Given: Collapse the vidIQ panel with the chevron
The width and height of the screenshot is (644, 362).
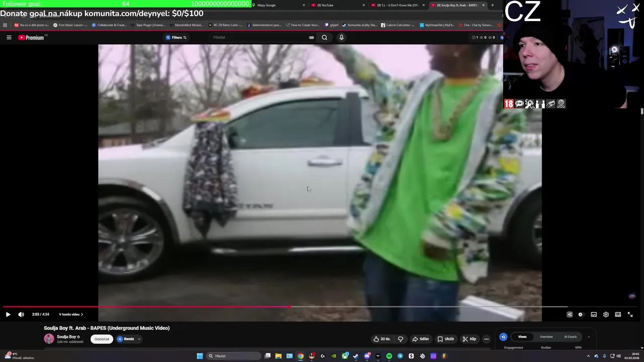Looking at the screenshot, I should coord(589,337).
